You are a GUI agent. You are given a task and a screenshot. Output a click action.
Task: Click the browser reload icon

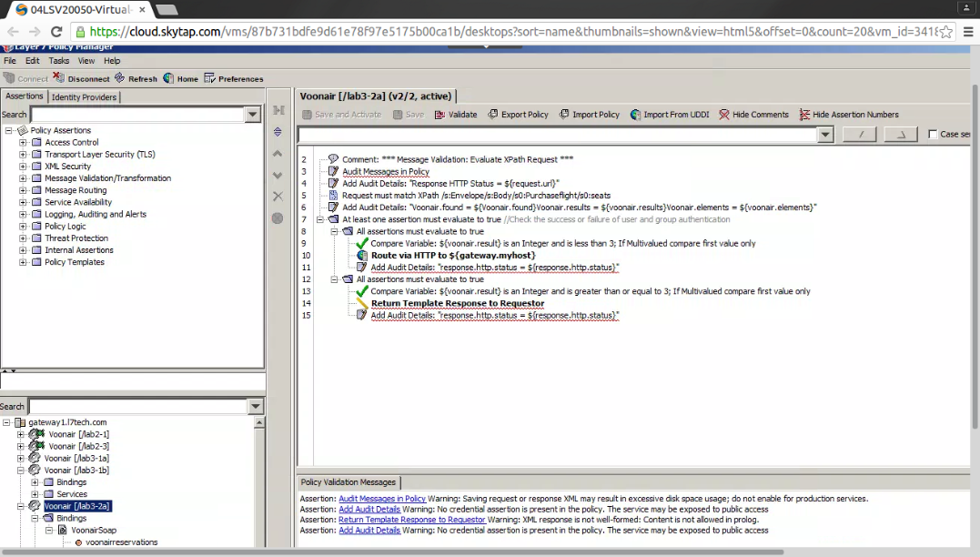point(56,31)
